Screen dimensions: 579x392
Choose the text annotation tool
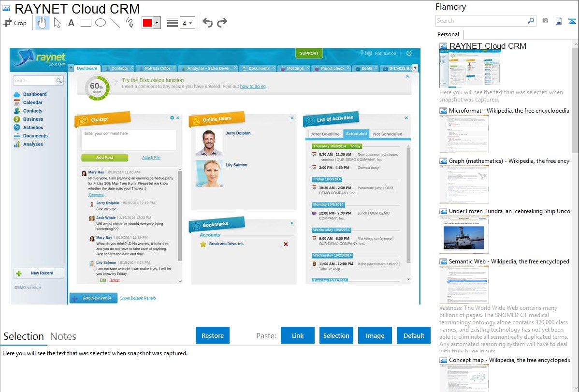tap(71, 23)
